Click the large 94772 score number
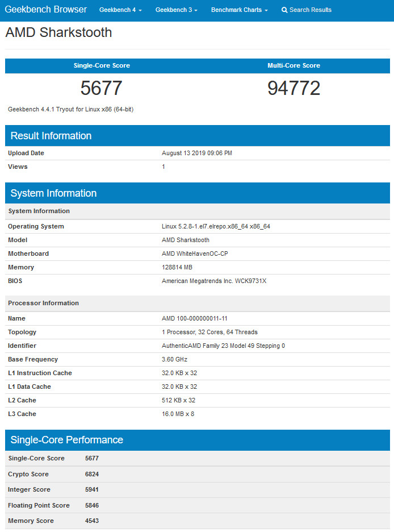 click(294, 88)
